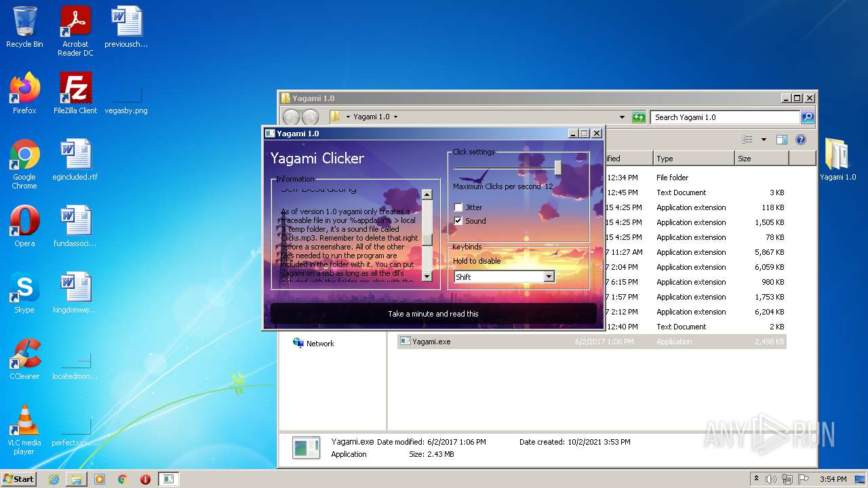Open FileZilla Client desktop shortcut
Image resolution: width=868 pixels, height=488 pixels.
(75, 94)
